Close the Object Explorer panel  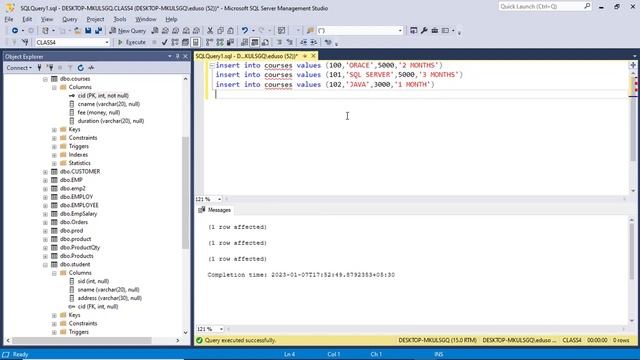tap(185, 56)
